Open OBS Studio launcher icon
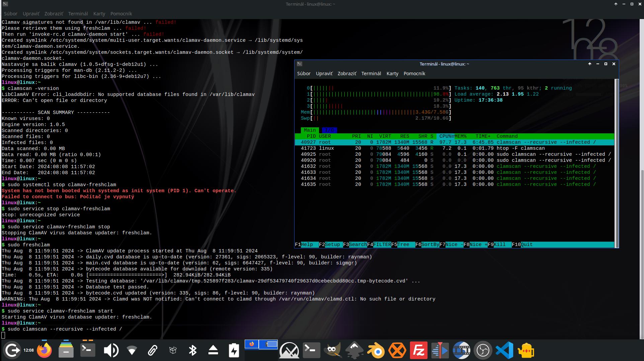This screenshot has height=361, width=644. point(483,350)
